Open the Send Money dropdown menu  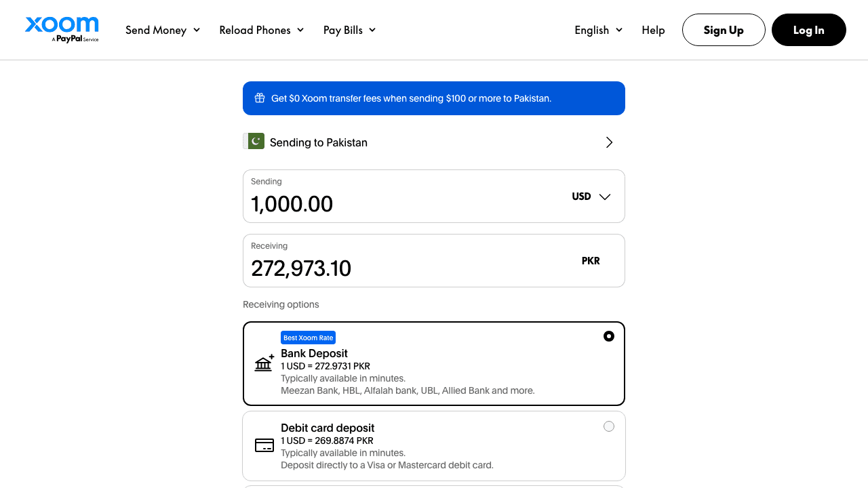click(163, 30)
